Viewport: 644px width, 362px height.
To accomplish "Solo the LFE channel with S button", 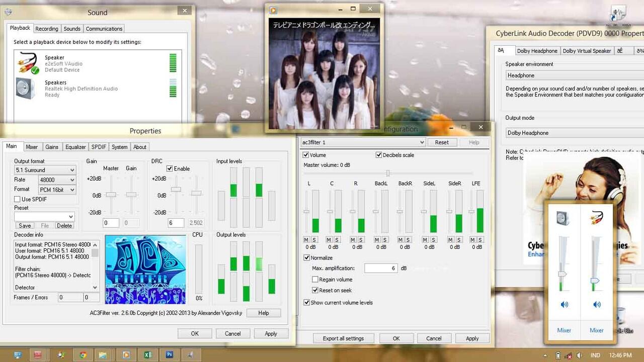I will tap(480, 240).
